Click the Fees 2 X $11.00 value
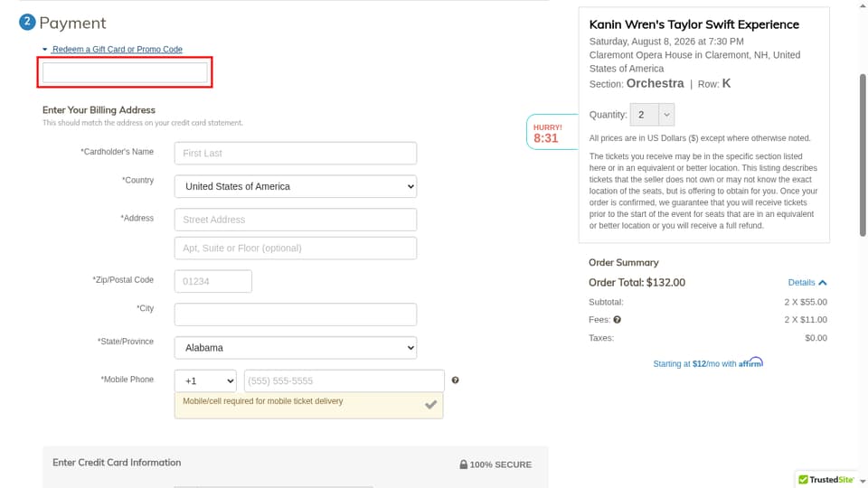The width and height of the screenshot is (868, 488). click(x=806, y=320)
